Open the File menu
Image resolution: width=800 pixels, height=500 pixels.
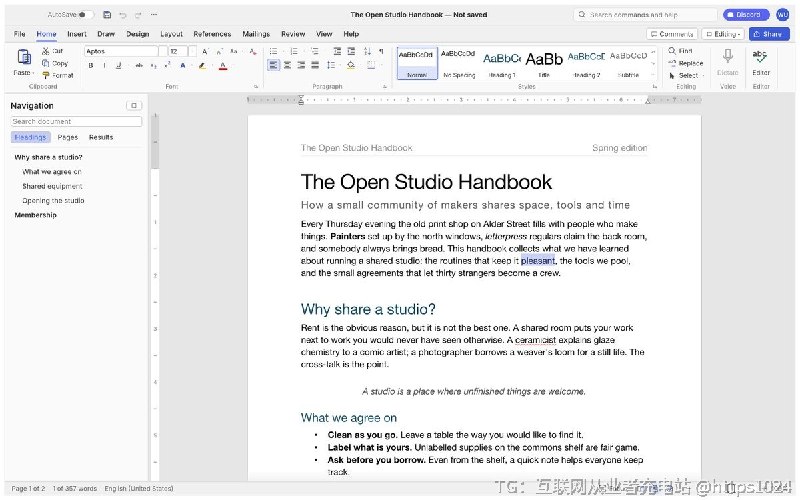pos(19,34)
